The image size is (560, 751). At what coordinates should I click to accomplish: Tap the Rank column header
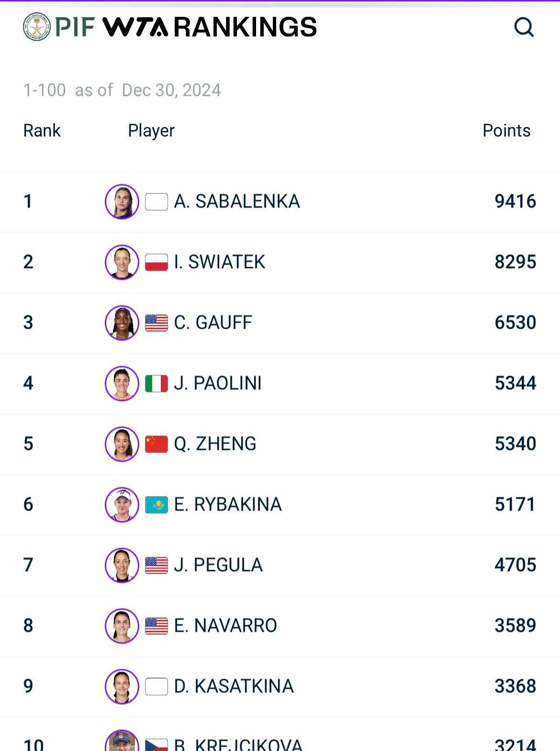[42, 131]
